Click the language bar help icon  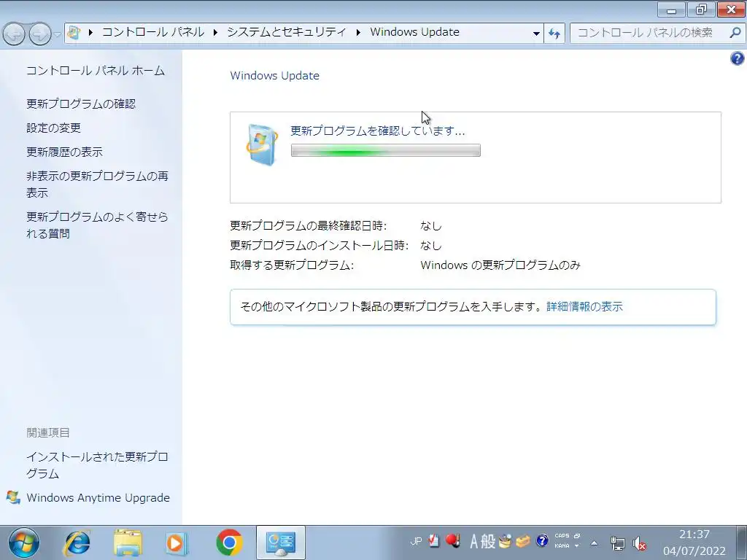coord(542,541)
